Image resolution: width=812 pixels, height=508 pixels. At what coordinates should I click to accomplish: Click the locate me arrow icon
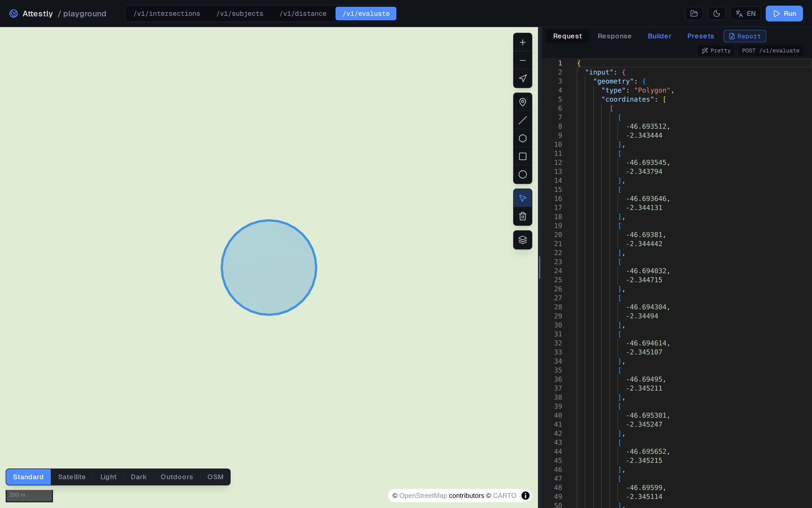click(x=522, y=79)
